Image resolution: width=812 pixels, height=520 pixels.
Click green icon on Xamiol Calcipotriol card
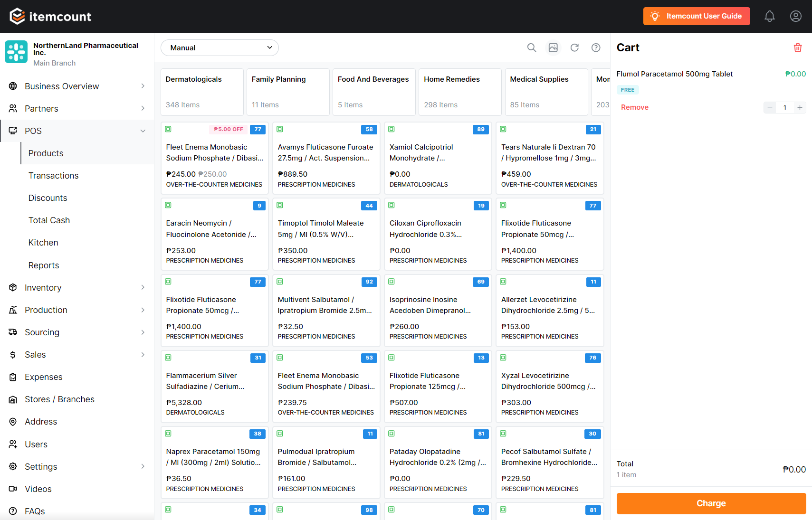click(392, 129)
